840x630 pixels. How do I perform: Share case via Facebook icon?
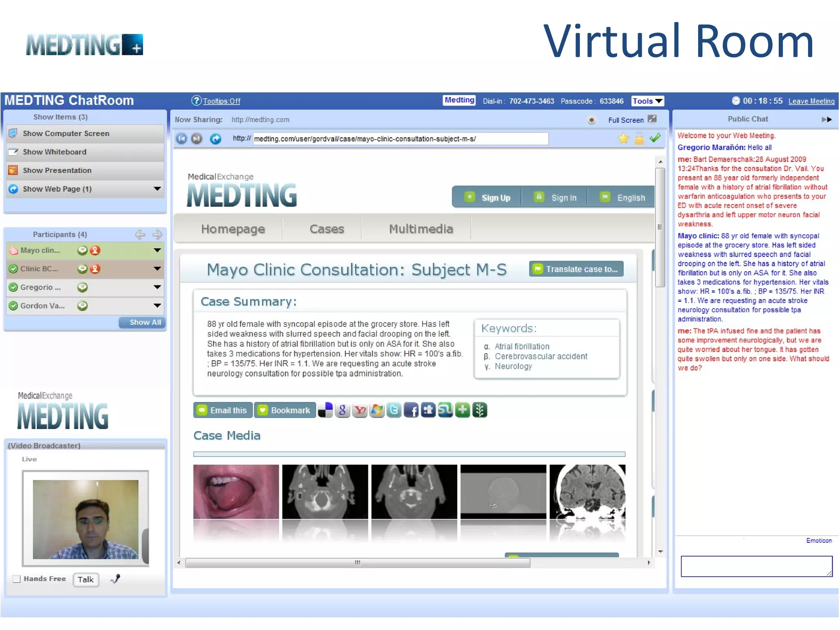(411, 410)
